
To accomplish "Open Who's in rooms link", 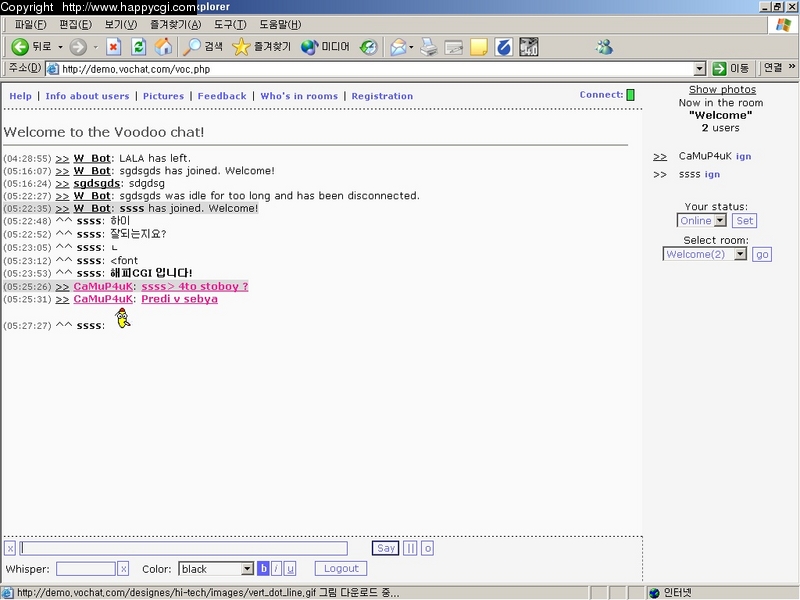I will pyautogui.click(x=299, y=96).
